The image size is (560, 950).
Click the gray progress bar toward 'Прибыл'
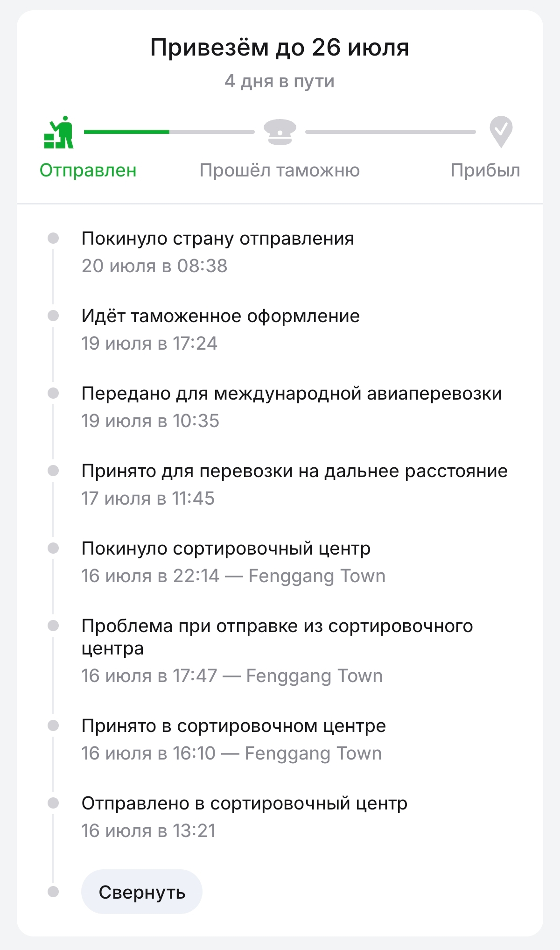click(391, 132)
